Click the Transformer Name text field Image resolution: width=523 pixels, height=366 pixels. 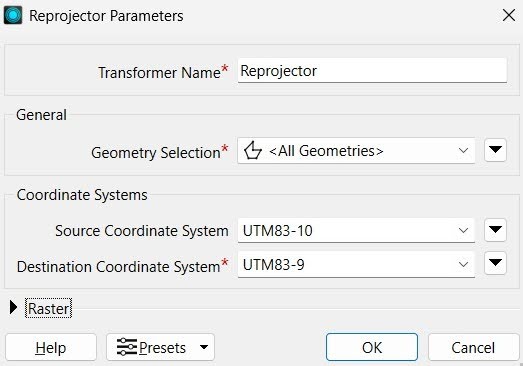[x=372, y=70]
